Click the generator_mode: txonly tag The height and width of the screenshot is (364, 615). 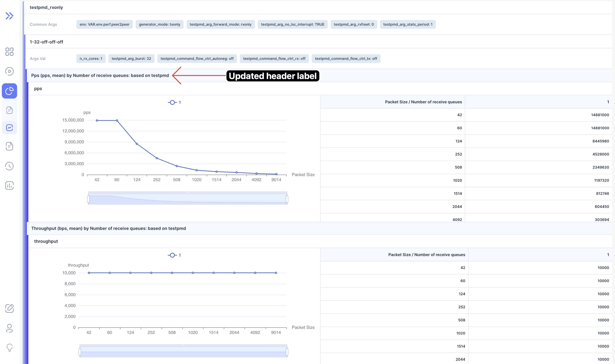point(159,24)
